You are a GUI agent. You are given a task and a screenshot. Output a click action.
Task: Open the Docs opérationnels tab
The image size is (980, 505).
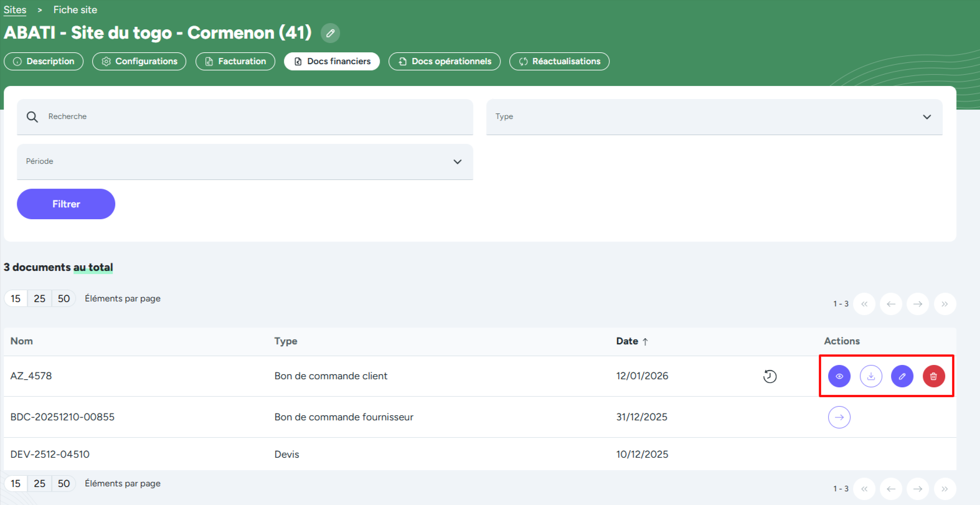coord(445,62)
